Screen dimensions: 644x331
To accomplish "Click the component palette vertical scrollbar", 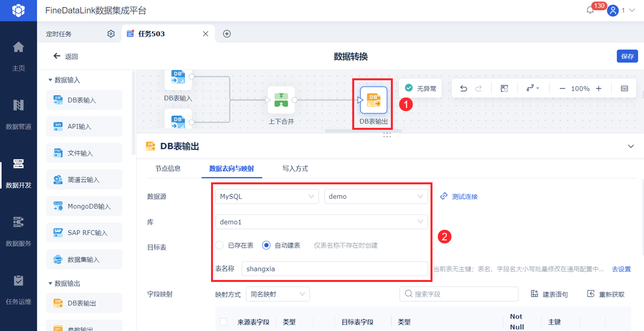I will tap(133, 113).
